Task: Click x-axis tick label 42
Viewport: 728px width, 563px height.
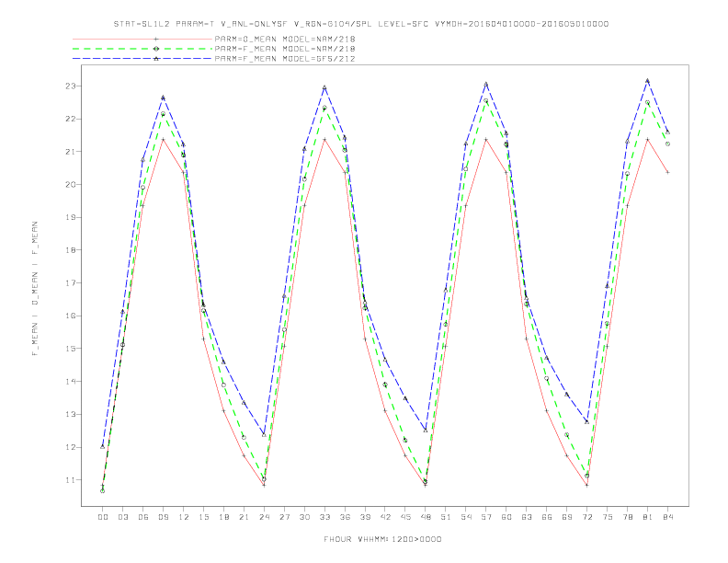Action: (x=385, y=517)
